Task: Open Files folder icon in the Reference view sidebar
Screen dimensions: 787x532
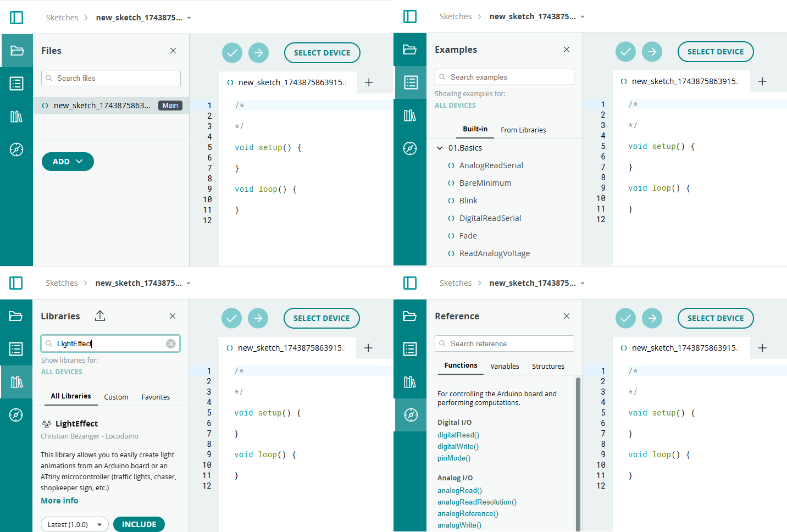Action: 410,316
